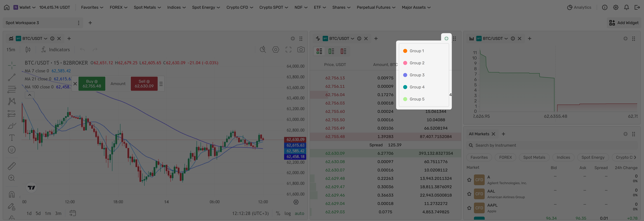Choose Group 1 orange color
644x221 pixels.
[424, 51]
